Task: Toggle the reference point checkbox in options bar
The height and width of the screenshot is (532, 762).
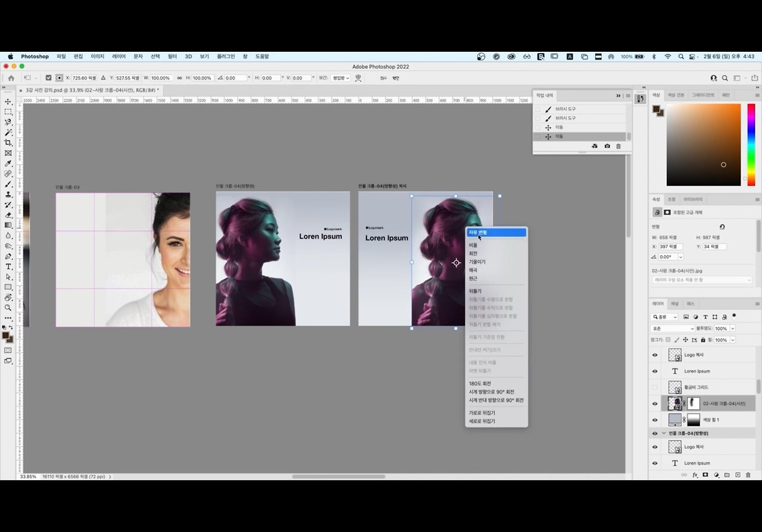Action: tap(49, 78)
